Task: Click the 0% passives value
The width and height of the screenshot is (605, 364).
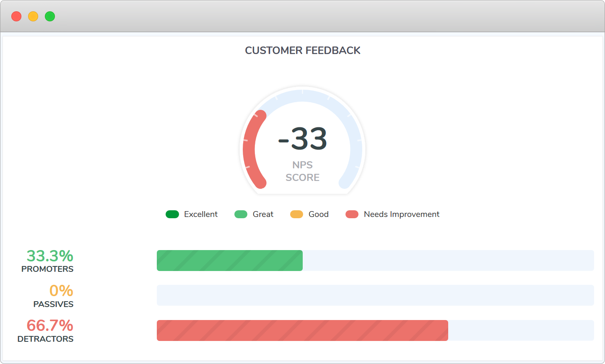Action: point(61,291)
